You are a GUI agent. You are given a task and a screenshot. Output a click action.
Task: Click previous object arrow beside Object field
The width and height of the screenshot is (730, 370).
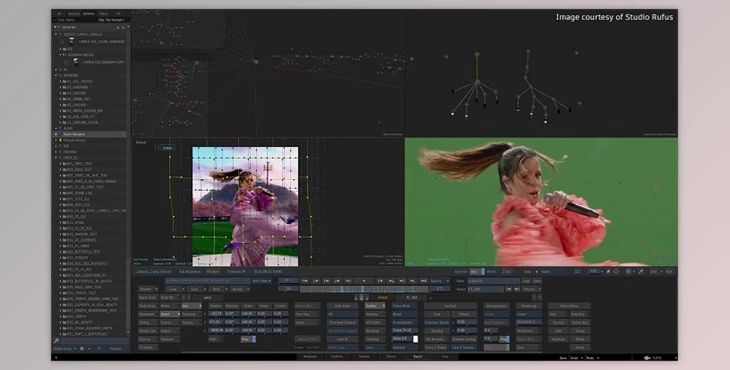tap(509, 289)
